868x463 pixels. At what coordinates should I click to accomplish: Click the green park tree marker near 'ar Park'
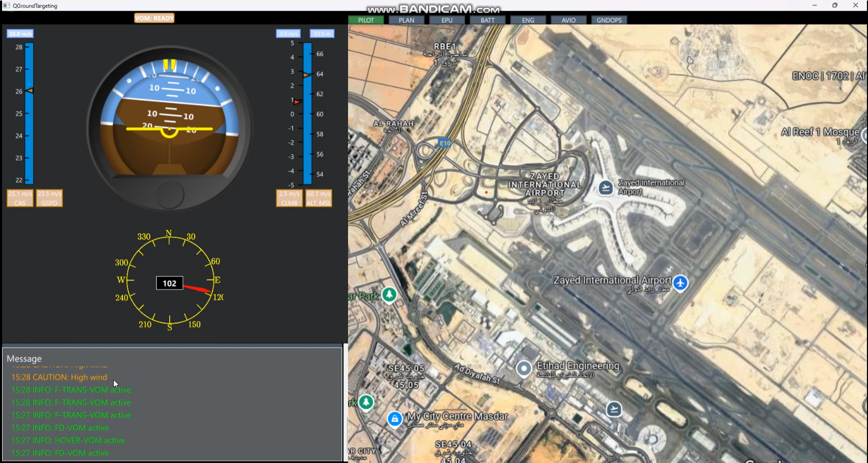coord(389,294)
